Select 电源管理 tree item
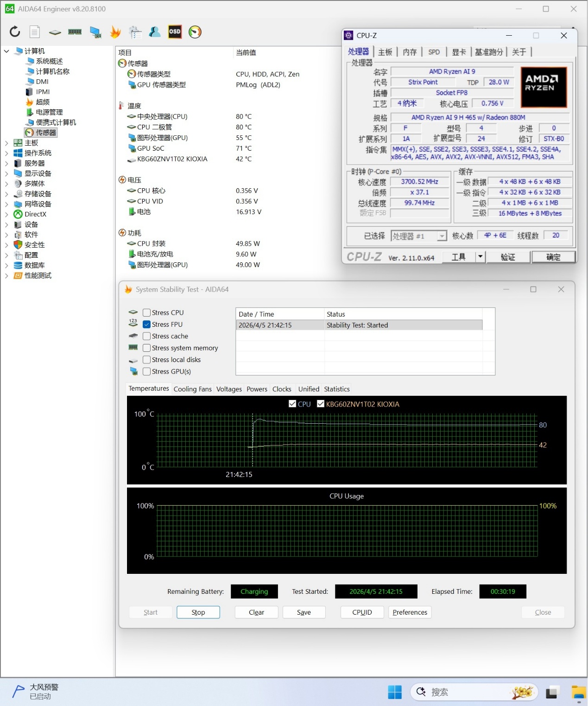The image size is (588, 706). (49, 112)
